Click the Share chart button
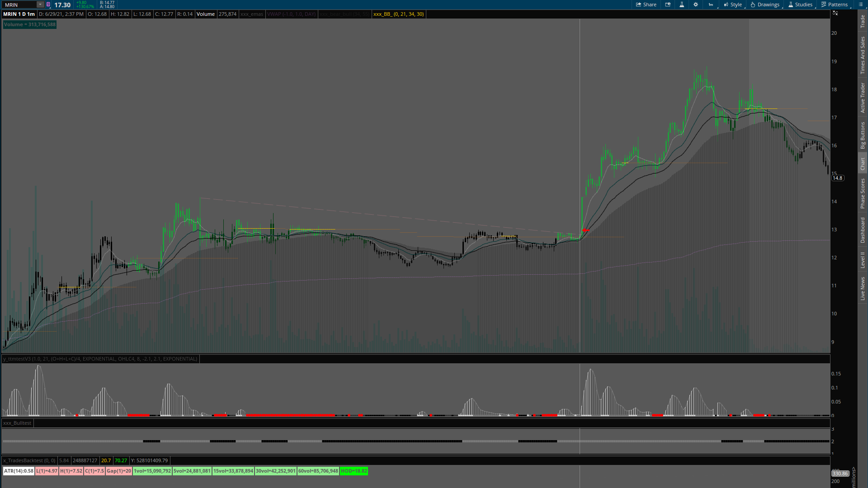Viewport: 868px width, 488px height. pos(646,5)
